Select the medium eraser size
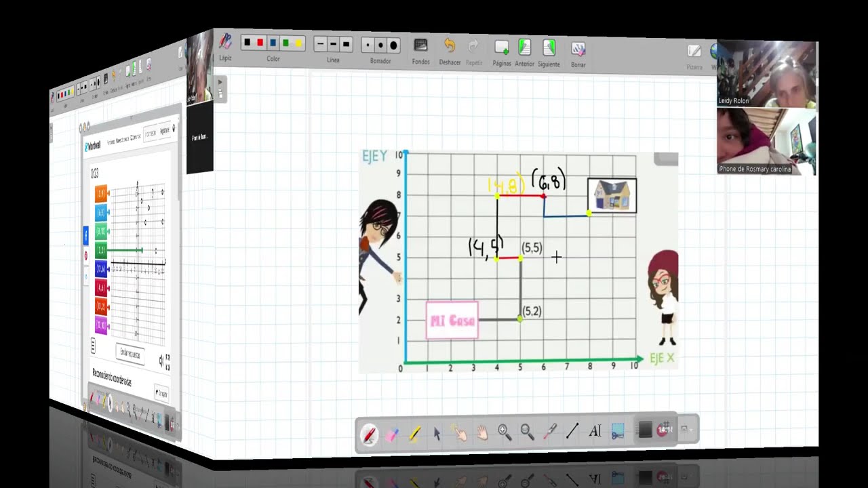Image resolution: width=868 pixels, height=488 pixels. [x=380, y=45]
